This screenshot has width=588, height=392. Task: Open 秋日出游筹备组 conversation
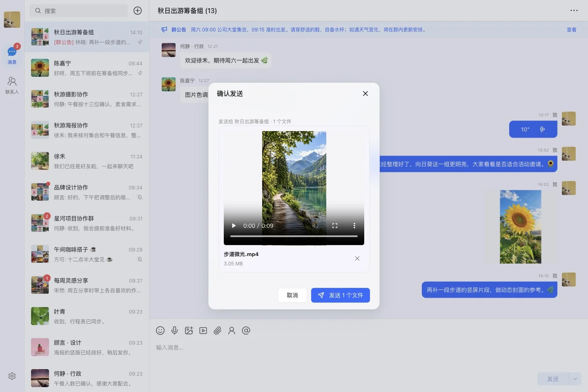[x=87, y=37]
